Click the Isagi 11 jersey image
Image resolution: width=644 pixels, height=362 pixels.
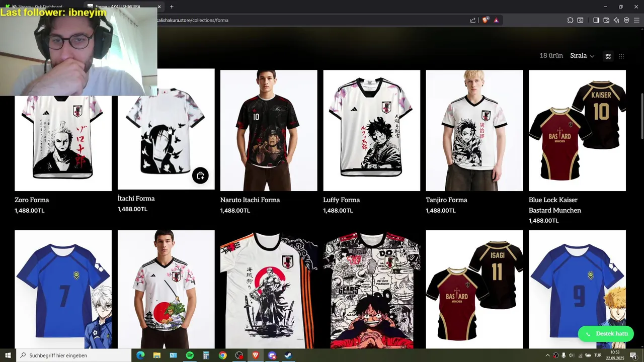[x=474, y=290]
